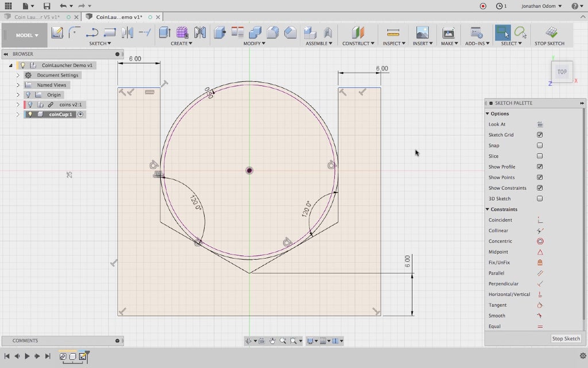Apply the Tangent constraint tool
Viewport: 588px width, 368px height.
click(x=540, y=305)
